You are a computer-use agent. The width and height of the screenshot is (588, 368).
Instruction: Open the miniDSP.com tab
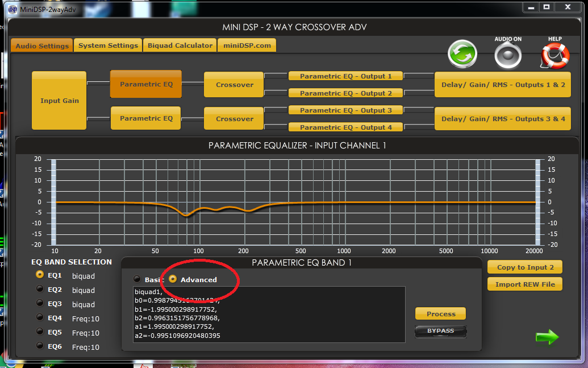[247, 45]
